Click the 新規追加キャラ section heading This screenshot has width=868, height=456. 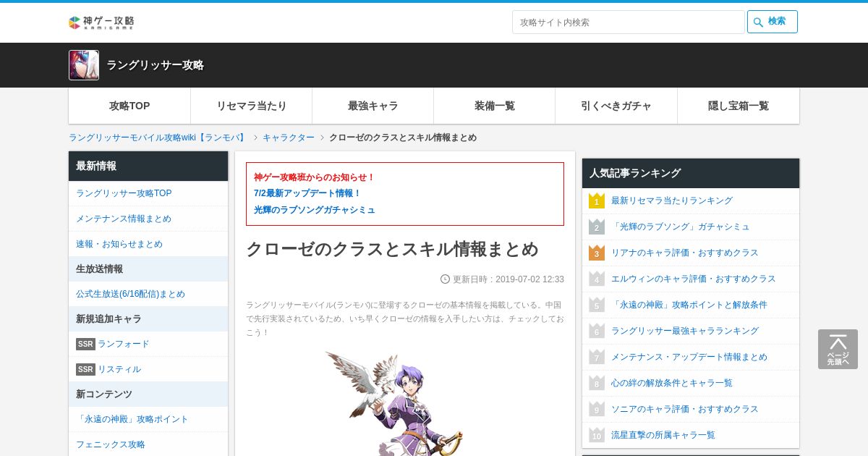click(x=148, y=318)
